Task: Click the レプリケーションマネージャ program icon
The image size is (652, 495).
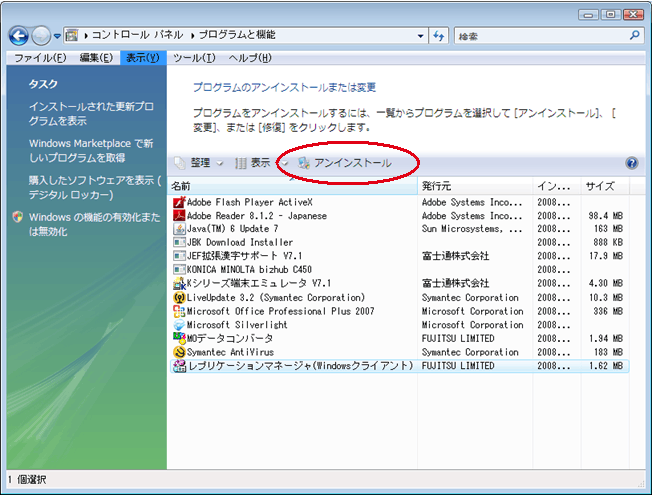Action: [179, 366]
